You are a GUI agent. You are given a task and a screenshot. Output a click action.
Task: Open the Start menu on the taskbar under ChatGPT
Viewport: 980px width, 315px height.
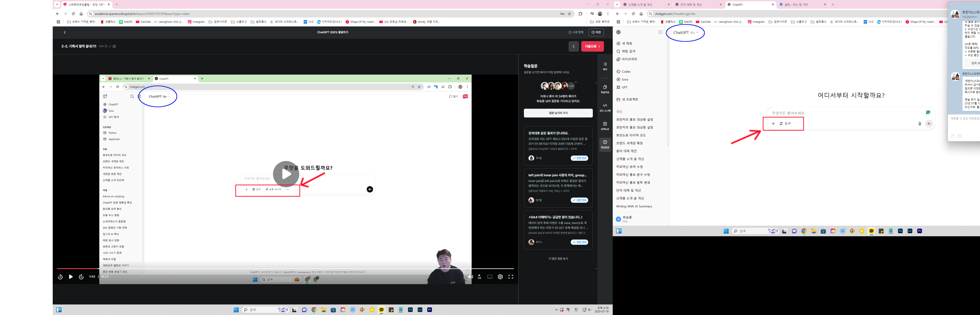[x=726, y=231]
